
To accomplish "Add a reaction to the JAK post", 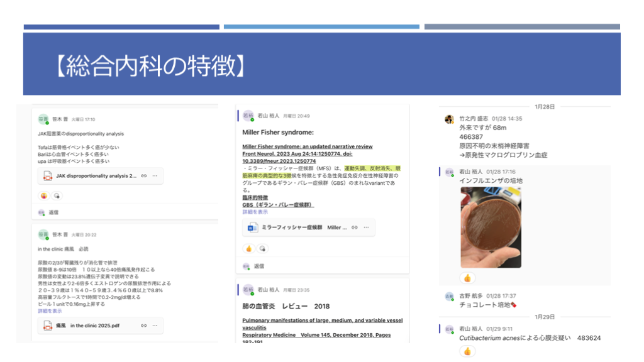I will coord(57,195).
